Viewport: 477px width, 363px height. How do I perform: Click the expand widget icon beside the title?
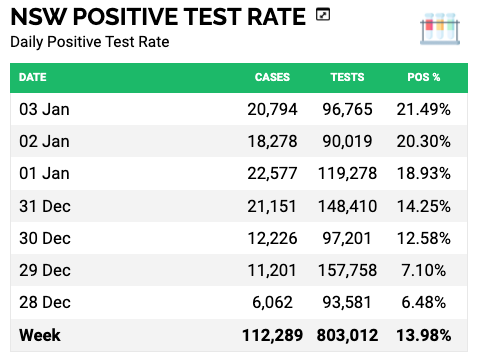click(323, 15)
